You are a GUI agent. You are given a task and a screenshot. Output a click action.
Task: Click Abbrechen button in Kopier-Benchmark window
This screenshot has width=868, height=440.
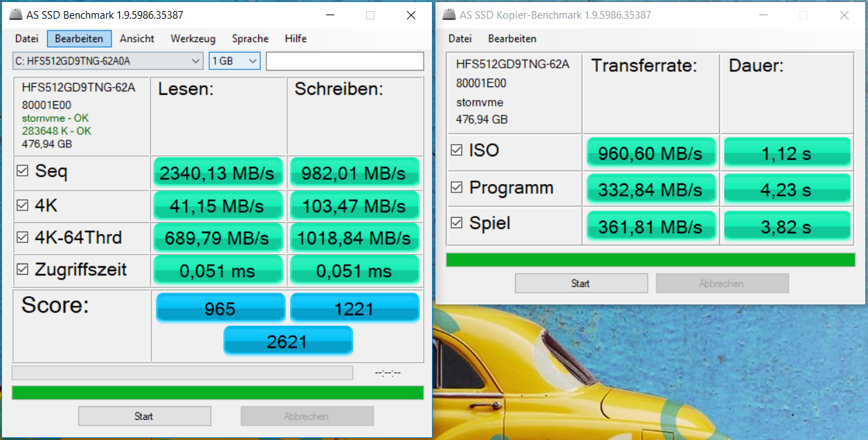click(x=722, y=284)
